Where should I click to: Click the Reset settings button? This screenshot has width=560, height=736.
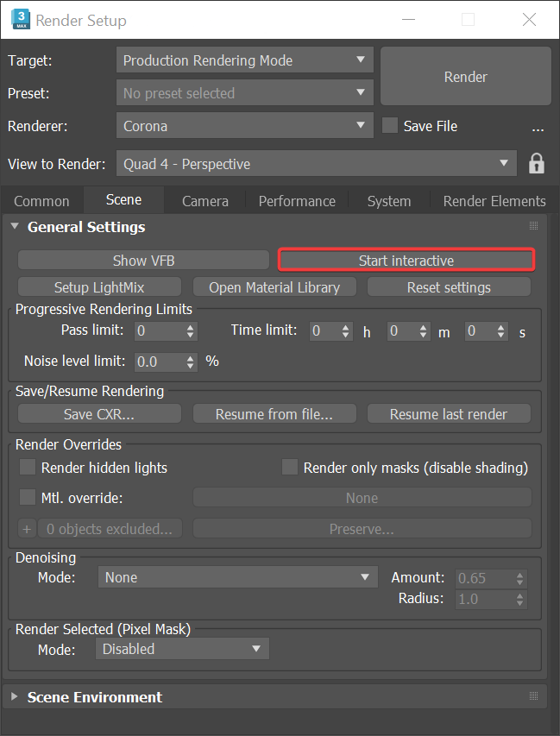tap(450, 287)
